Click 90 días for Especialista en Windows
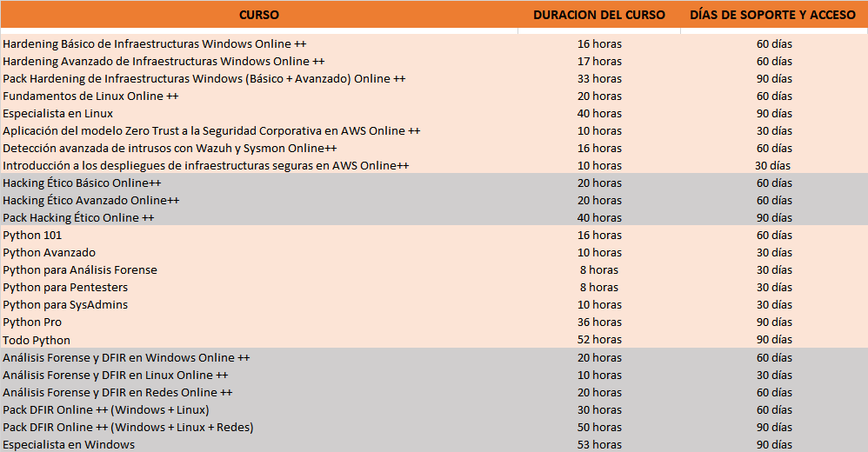This screenshot has width=868, height=452. click(774, 445)
